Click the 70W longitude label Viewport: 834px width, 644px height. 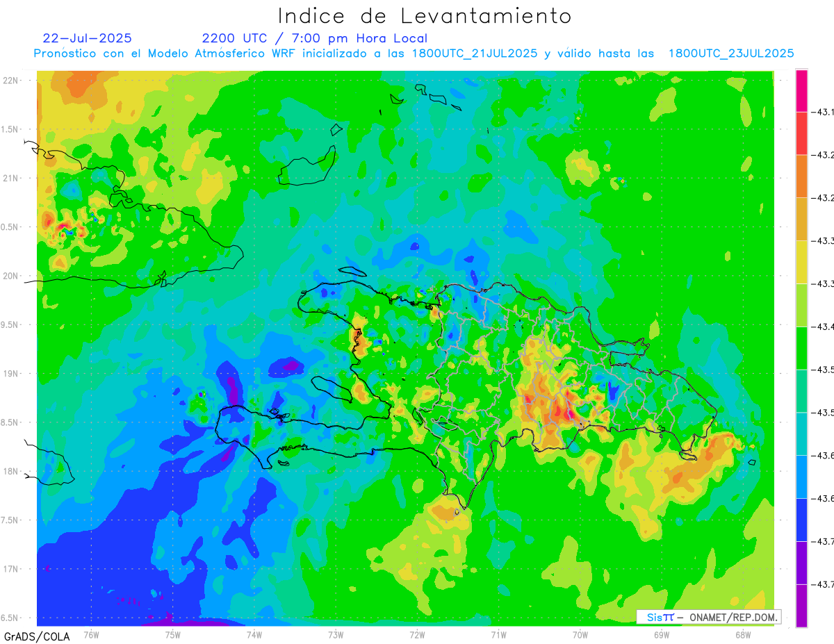(580, 635)
